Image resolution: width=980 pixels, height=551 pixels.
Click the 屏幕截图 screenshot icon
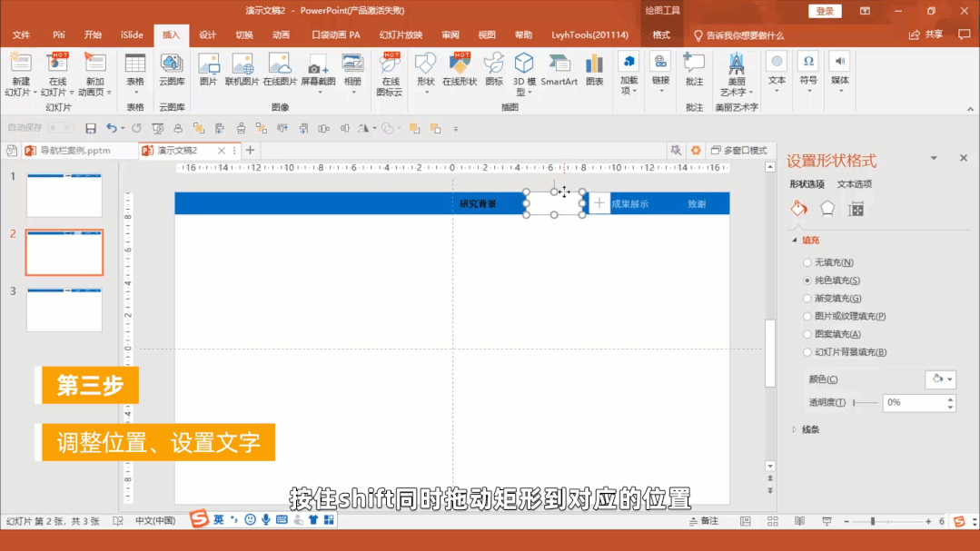317,65
